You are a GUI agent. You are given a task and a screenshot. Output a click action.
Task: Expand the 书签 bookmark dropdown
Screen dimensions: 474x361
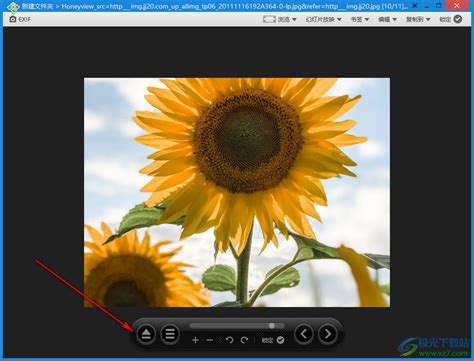click(360, 19)
